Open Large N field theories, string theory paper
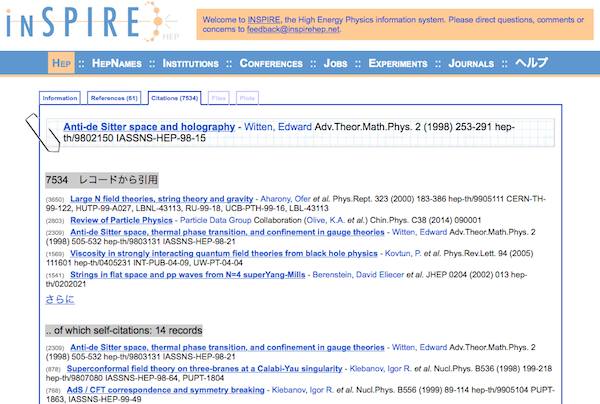 161,199
